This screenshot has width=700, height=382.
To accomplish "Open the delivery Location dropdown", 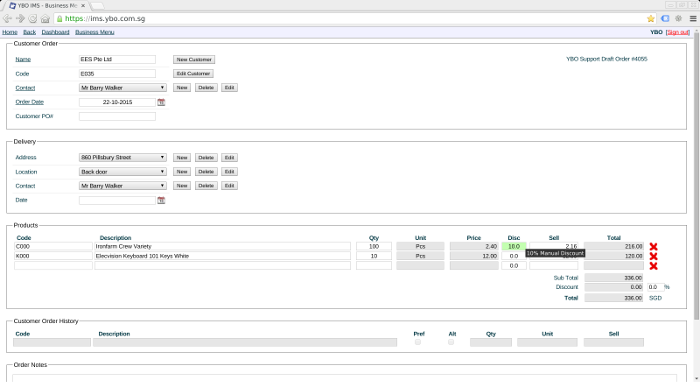I will pyautogui.click(x=123, y=172).
